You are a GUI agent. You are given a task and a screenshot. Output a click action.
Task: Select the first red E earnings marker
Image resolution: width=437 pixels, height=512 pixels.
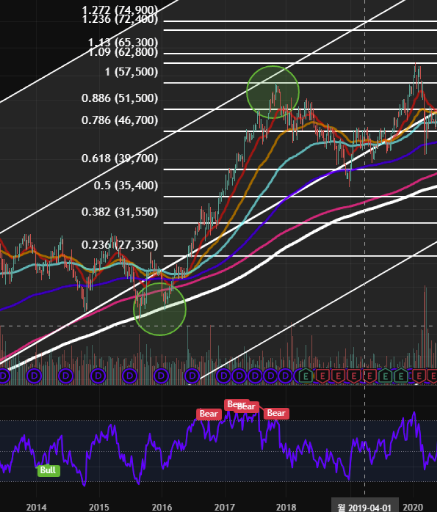tap(322, 376)
